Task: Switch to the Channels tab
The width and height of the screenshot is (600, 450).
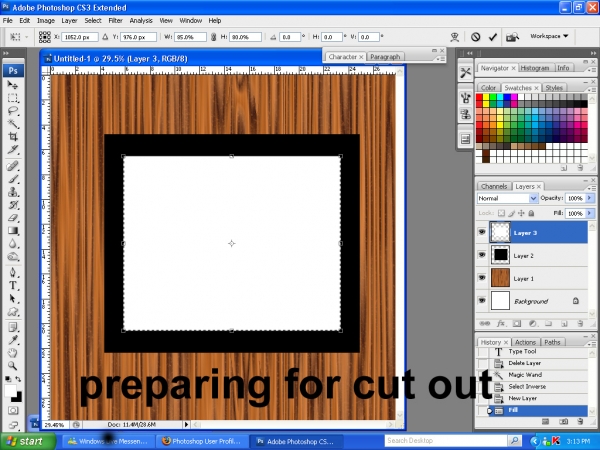Action: coord(494,186)
